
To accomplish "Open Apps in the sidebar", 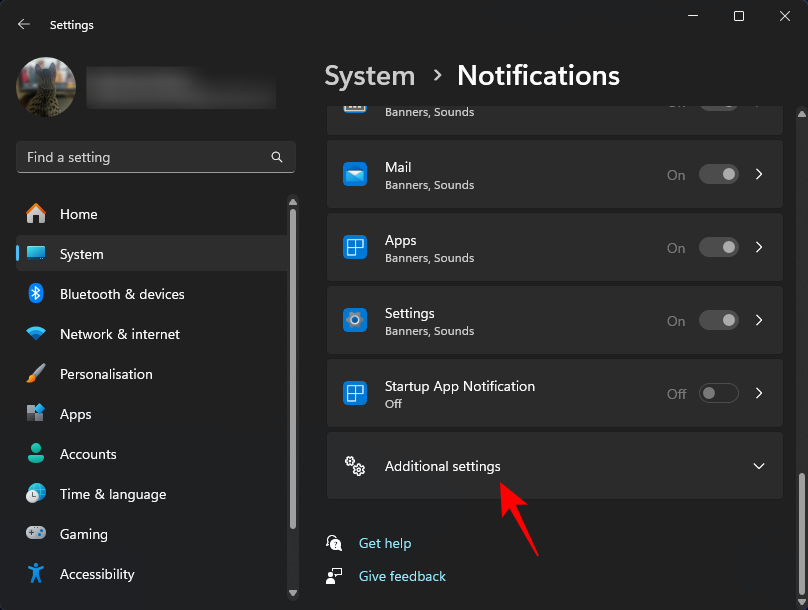I will (x=152, y=414).
